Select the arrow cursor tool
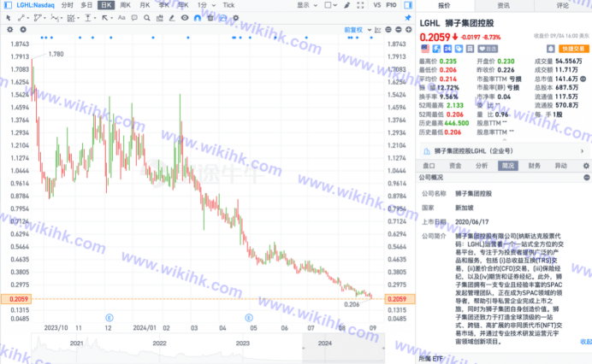 pyautogui.click(x=9, y=18)
